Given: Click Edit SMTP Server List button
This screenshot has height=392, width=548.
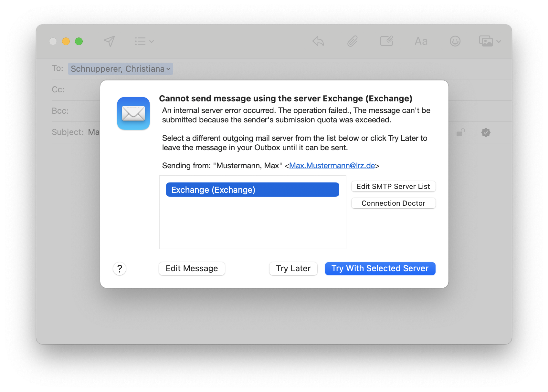Looking at the screenshot, I should coord(393,187).
